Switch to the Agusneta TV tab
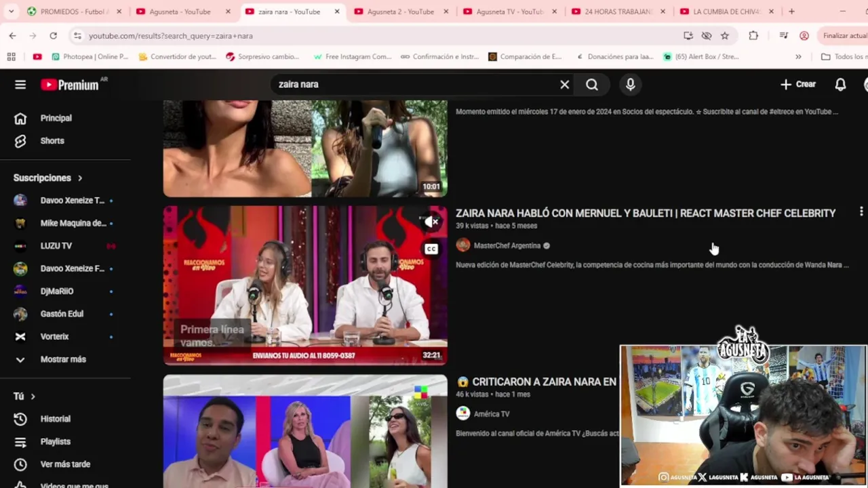Screen dimensions: 868x488 point(510,12)
